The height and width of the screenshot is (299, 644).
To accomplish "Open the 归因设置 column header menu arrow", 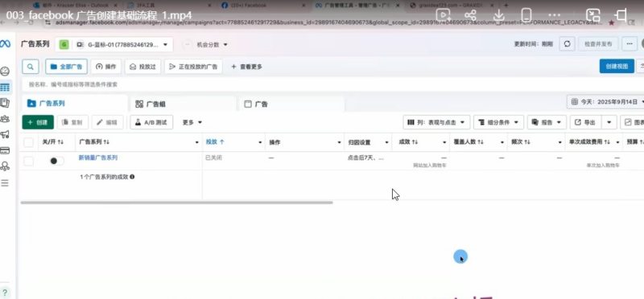I will coord(386,142).
